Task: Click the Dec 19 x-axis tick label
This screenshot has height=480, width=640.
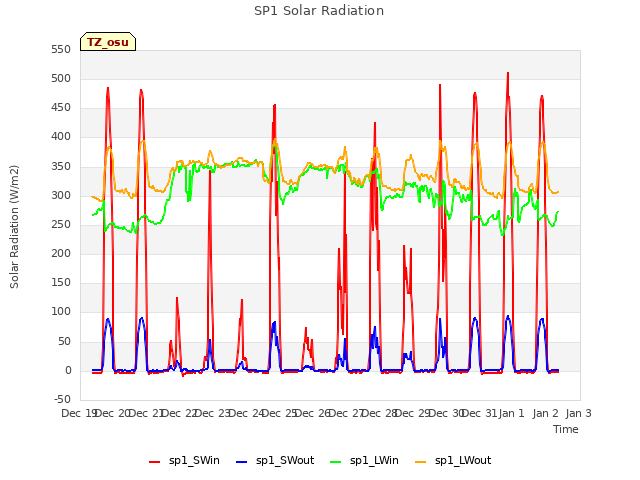Action: point(78,413)
